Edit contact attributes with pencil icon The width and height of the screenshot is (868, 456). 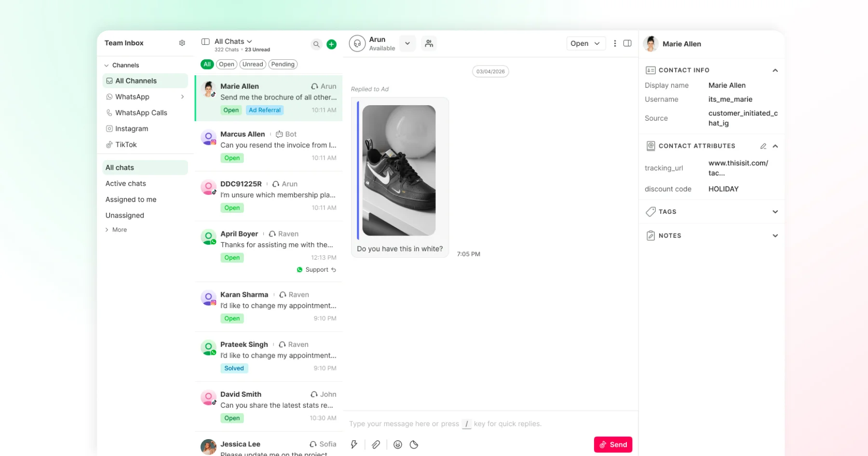click(763, 146)
